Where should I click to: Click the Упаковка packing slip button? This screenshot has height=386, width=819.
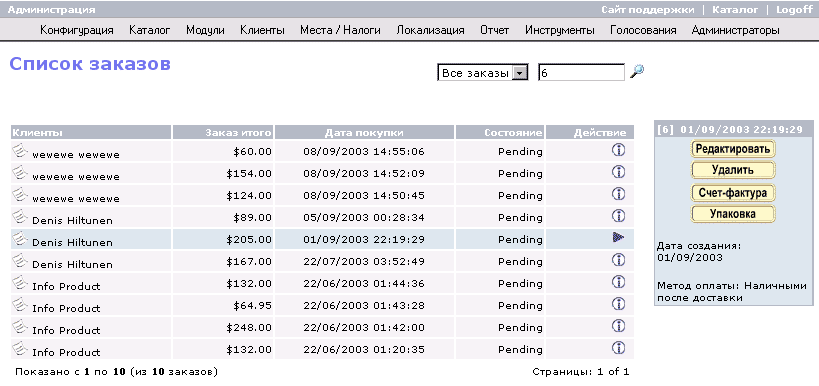pyautogui.click(x=733, y=214)
